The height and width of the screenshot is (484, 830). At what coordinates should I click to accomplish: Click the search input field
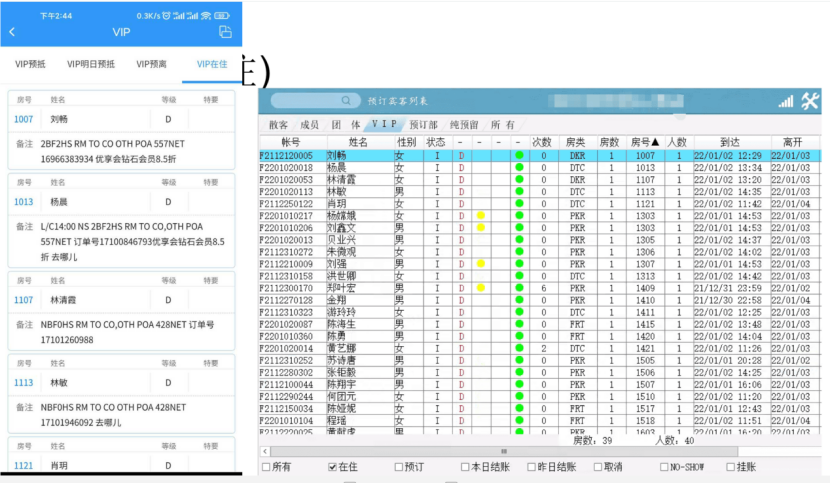point(315,101)
